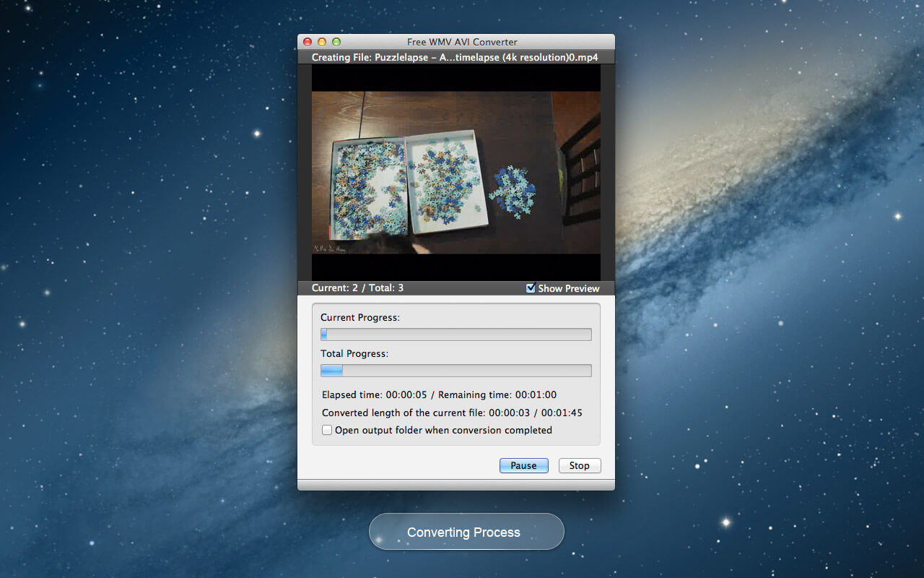Viewport: 924px width, 578px height.
Task: Click the red close window button
Action: (308, 42)
